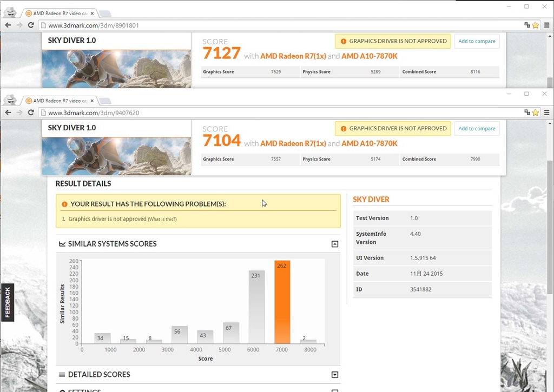This screenshot has height=392, width=554.
Task: Open a new tab in the front window
Action: tap(105, 101)
